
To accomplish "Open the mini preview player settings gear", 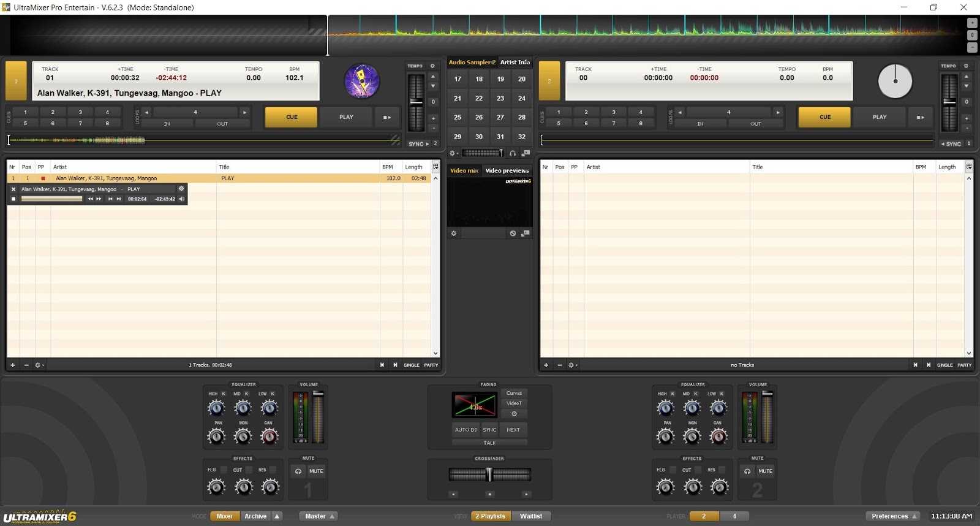I will coord(181,189).
